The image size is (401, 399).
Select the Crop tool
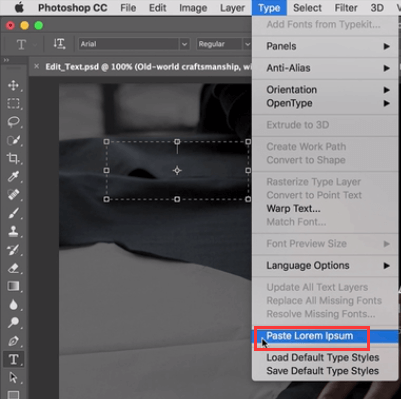coord(13,158)
